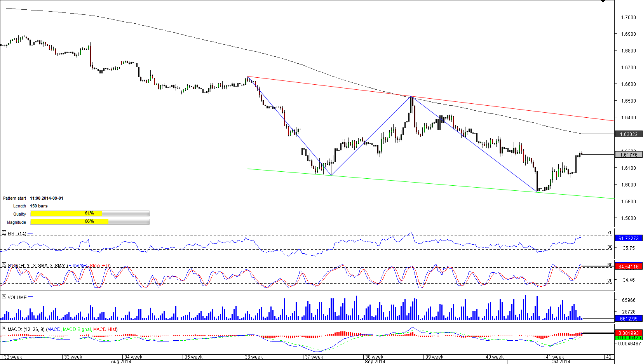Click the black diamond marker at top right
643x364 pixels.
tap(603, 1)
